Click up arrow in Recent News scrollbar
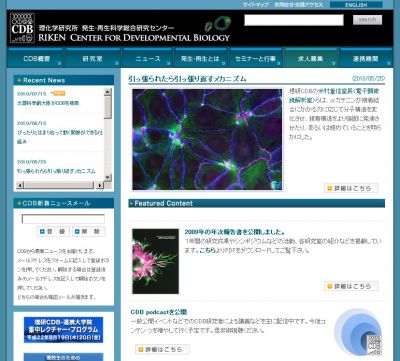 (108, 92)
